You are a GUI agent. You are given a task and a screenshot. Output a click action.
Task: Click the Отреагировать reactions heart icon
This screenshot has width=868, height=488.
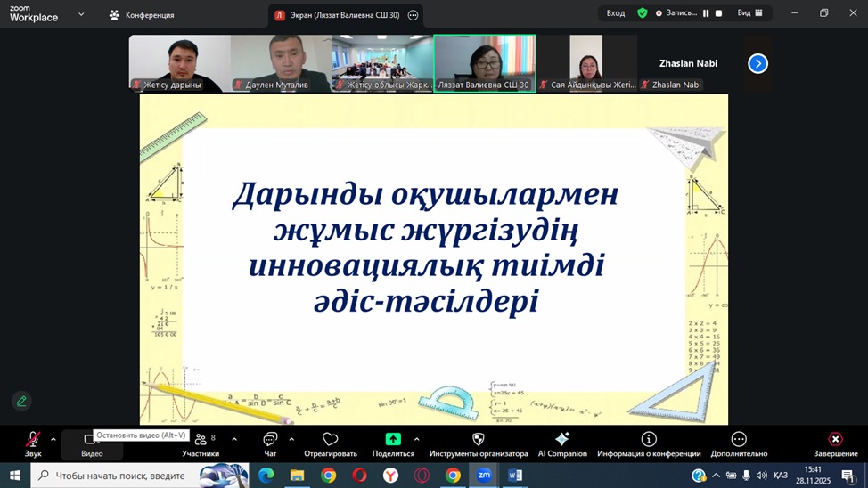pos(331,441)
